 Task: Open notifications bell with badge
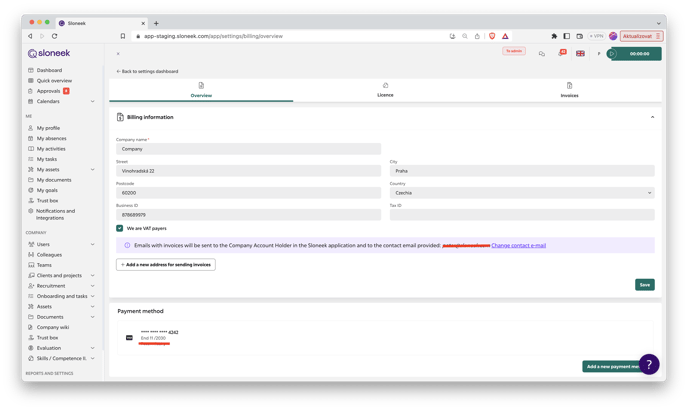coord(561,53)
